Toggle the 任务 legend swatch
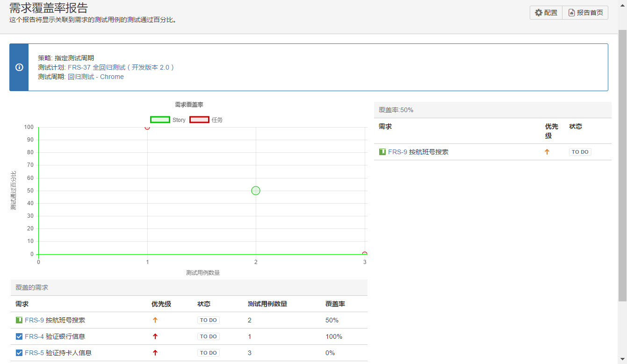Image resolution: width=627 pixels, height=364 pixels. pos(199,120)
